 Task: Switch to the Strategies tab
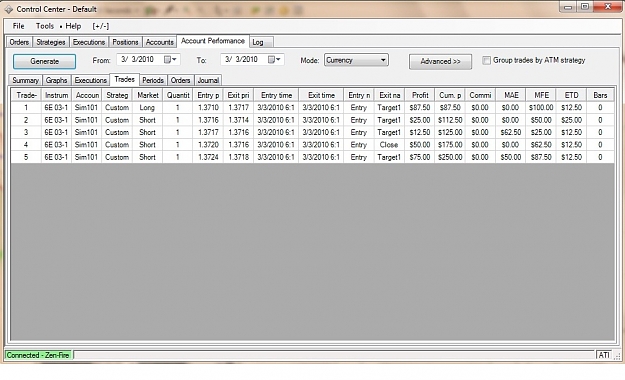[51, 42]
